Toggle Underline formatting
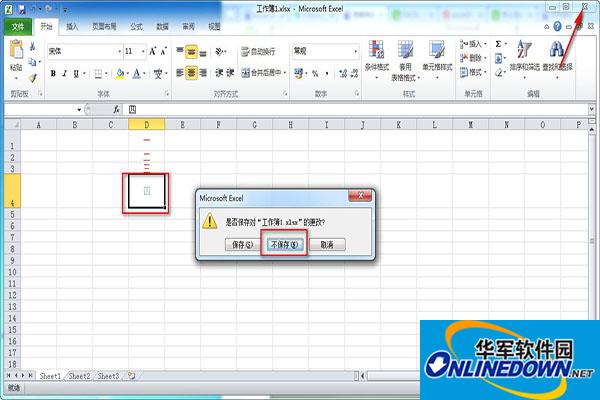 coord(76,73)
